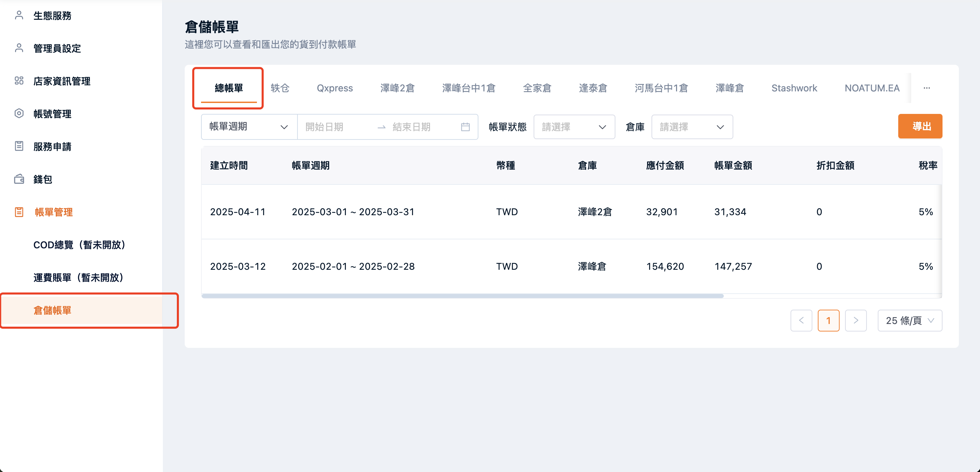Switch to the 達泰倉 tab

593,88
